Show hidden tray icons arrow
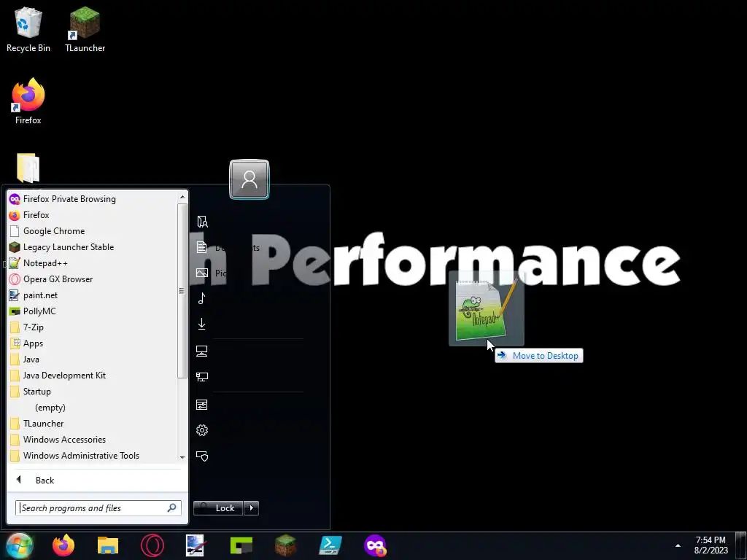The width and height of the screenshot is (747, 560). tap(678, 545)
